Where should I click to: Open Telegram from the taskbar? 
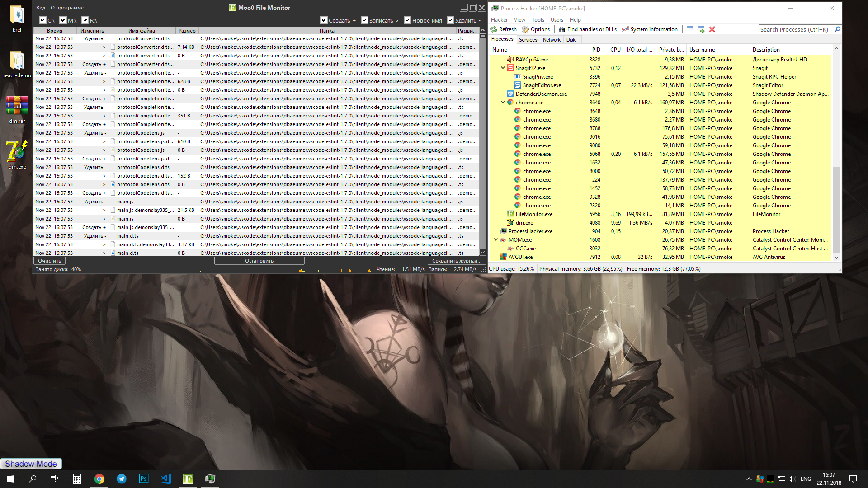[122, 479]
